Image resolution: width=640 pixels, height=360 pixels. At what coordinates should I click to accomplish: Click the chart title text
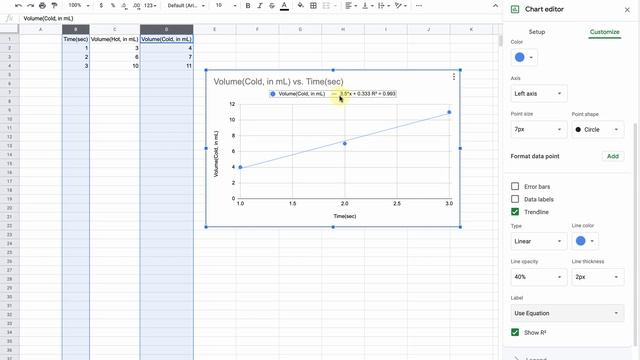278,81
